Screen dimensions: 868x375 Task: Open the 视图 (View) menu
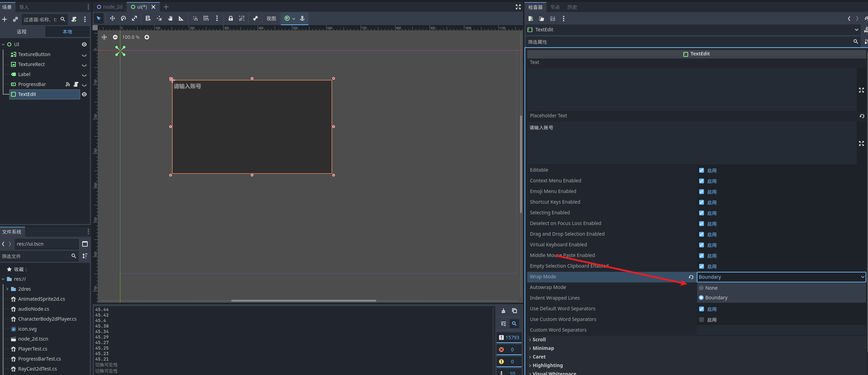coord(271,19)
